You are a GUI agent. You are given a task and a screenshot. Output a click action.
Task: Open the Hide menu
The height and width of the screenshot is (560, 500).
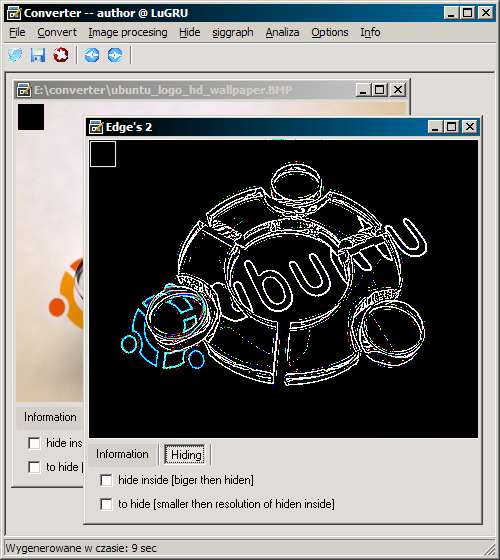(x=190, y=32)
